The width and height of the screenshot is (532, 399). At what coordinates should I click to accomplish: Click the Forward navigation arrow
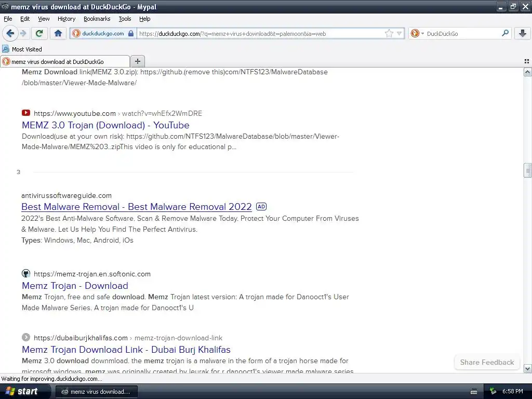click(23, 33)
